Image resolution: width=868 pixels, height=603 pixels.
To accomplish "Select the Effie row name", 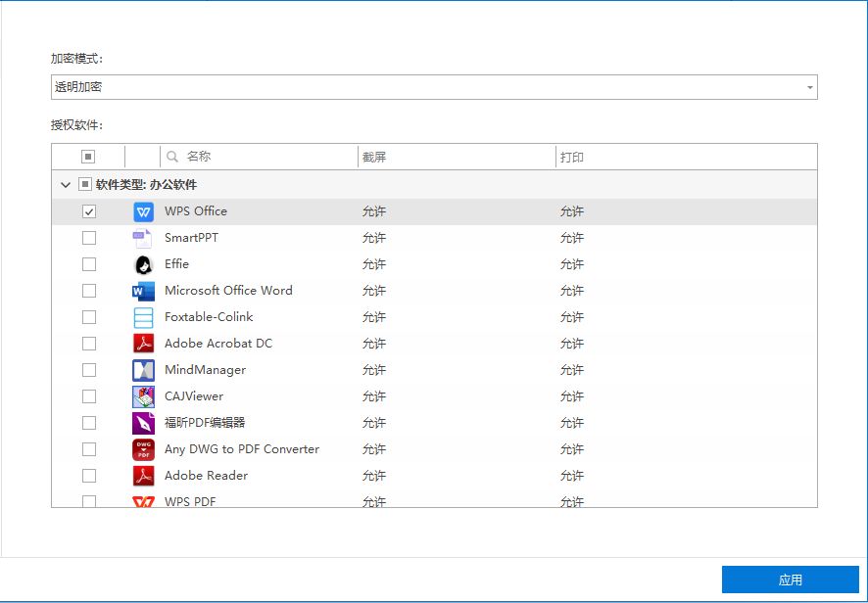I will [176, 264].
